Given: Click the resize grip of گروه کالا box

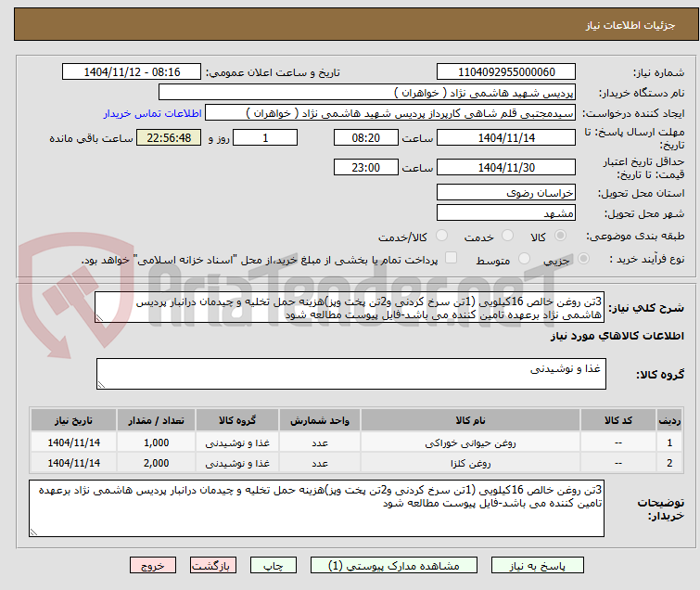Looking at the screenshot, I should click(x=101, y=385).
